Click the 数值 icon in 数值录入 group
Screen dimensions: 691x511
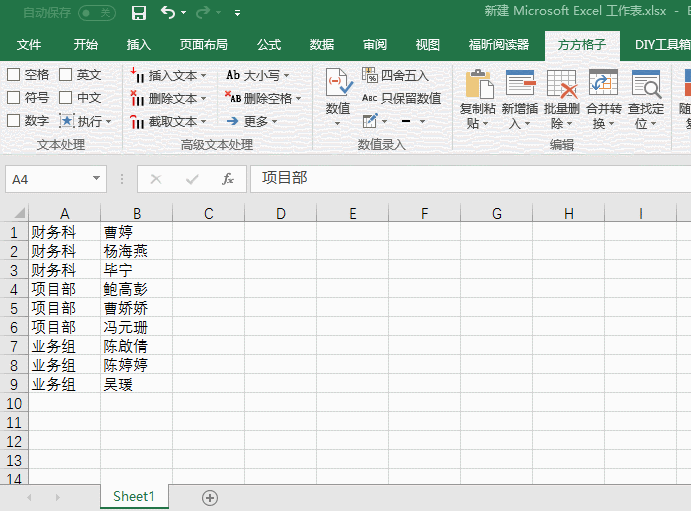coord(338,84)
